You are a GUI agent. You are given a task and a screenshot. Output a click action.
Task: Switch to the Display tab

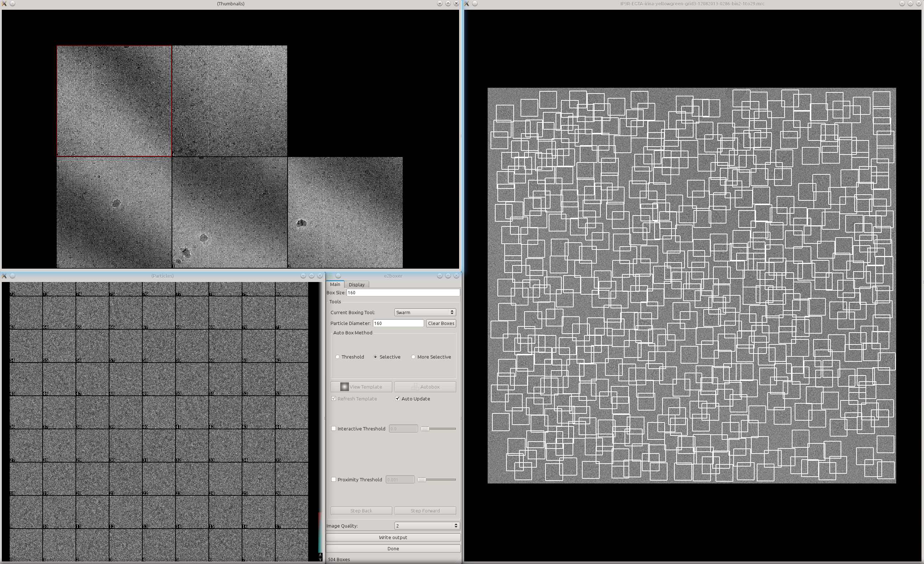[356, 285]
